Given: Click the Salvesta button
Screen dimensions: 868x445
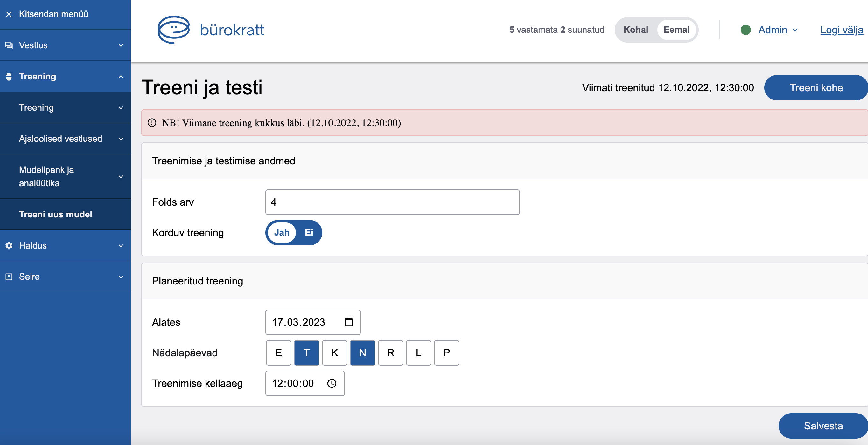Looking at the screenshot, I should 823,426.
